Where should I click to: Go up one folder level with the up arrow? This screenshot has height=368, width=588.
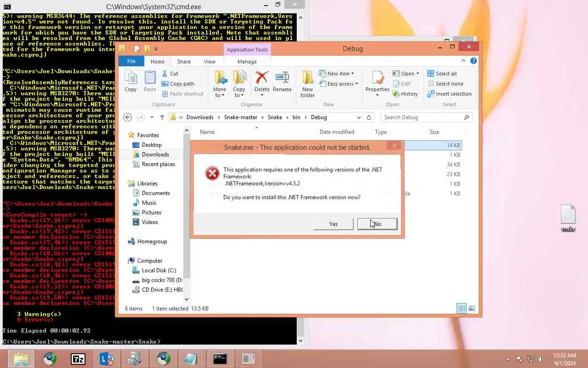tap(162, 117)
